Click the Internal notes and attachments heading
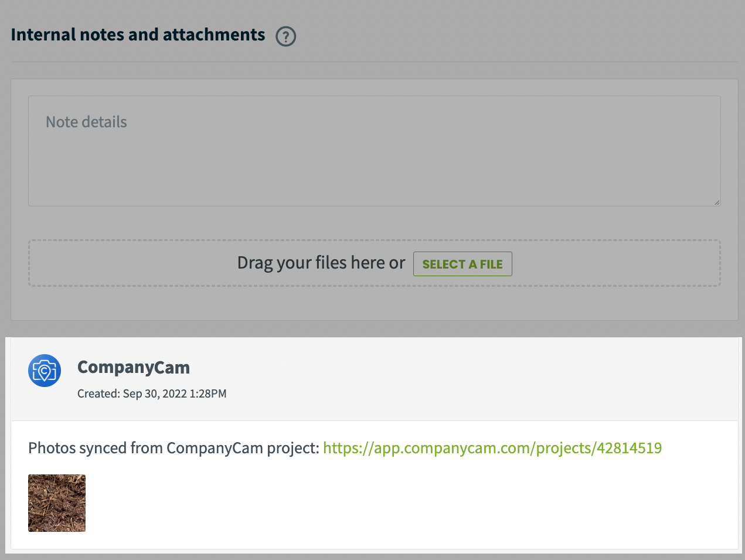The width and height of the screenshot is (745, 560). pos(138,35)
